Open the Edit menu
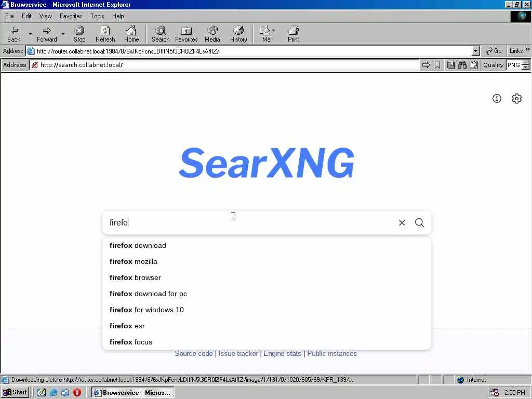This screenshot has width=532, height=399. [26, 16]
